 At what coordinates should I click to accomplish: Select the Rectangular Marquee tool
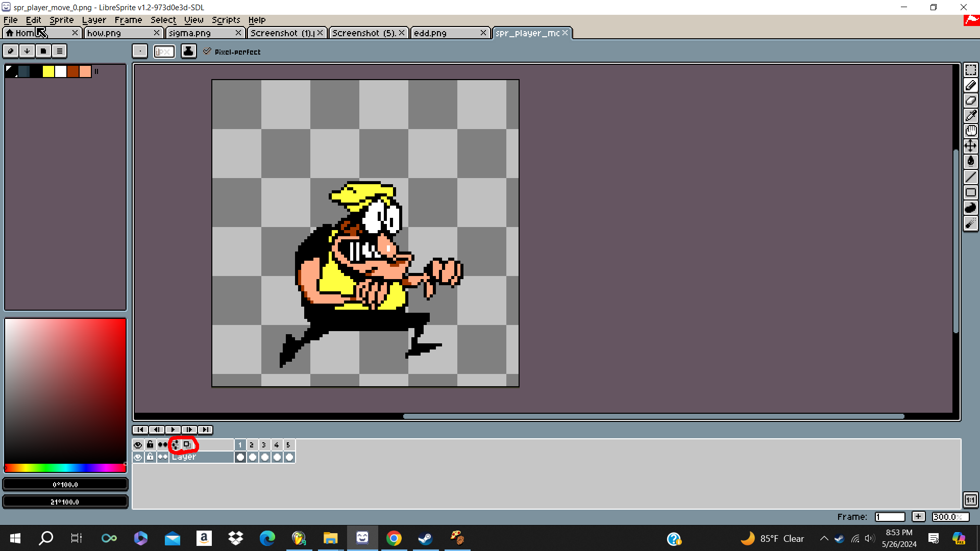[970, 70]
